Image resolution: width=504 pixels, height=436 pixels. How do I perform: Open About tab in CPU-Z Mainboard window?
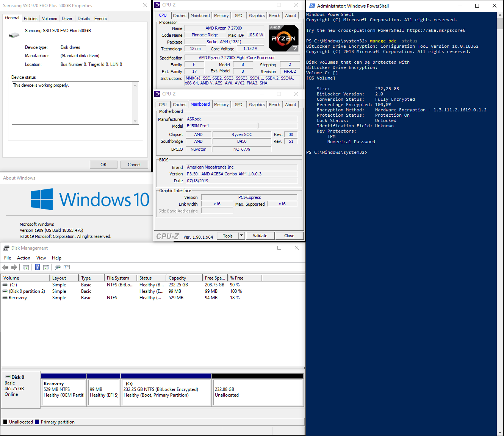291,105
